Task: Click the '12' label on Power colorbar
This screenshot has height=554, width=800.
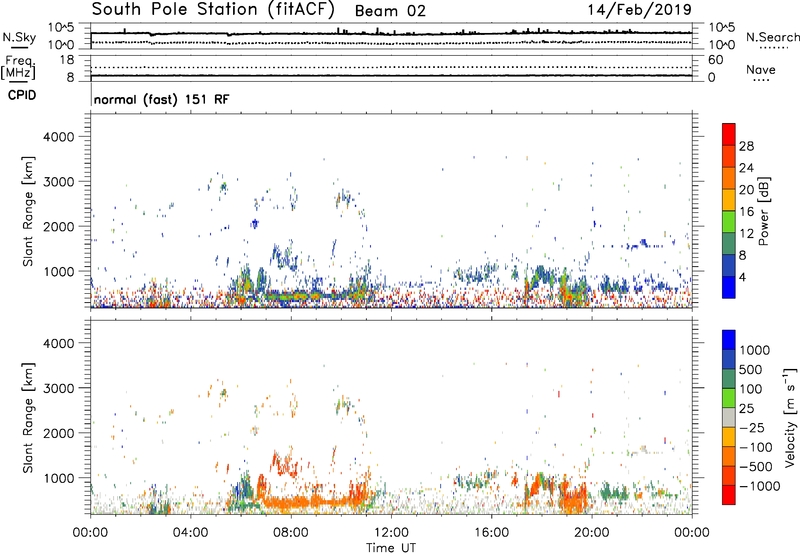Action: coord(746,234)
